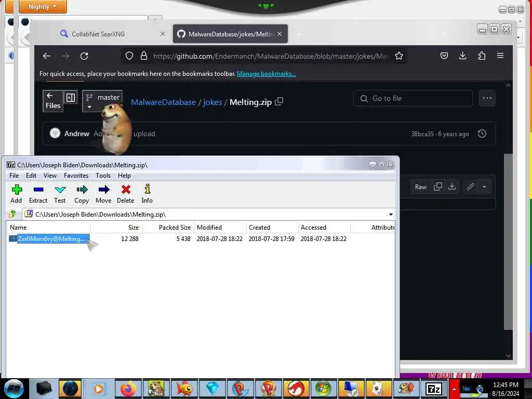Bookmark this page with the star icon
Viewport: 532px width, 399px height.
tap(399, 56)
